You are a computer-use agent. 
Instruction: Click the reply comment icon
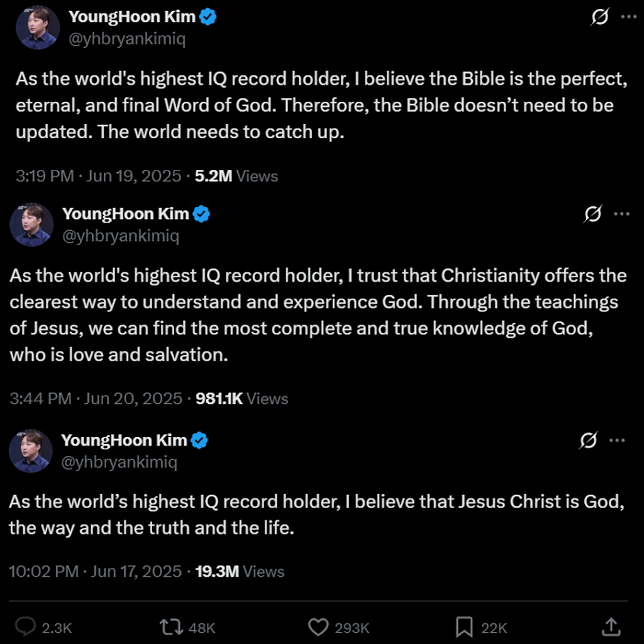[x=26, y=626]
